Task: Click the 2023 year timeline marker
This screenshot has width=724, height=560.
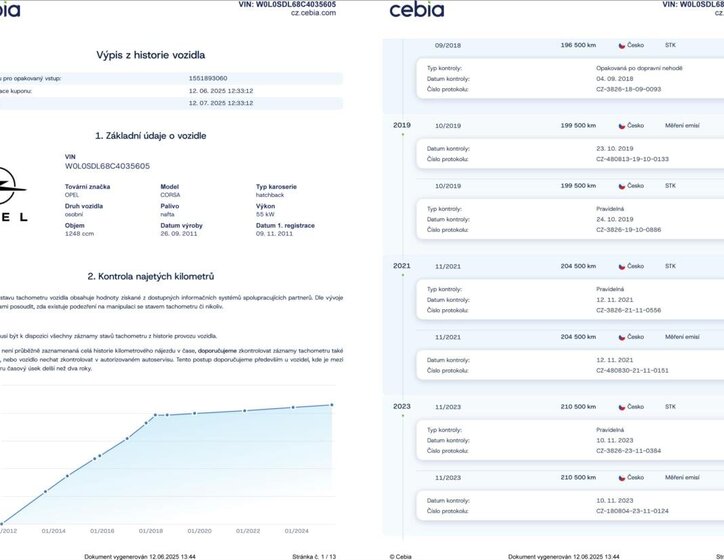Action: pos(402,408)
